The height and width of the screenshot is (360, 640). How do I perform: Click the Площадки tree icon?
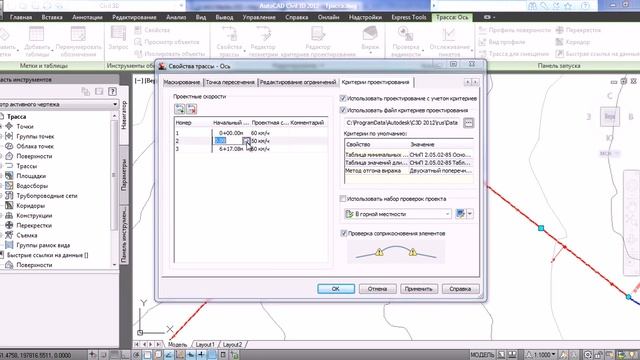9,176
